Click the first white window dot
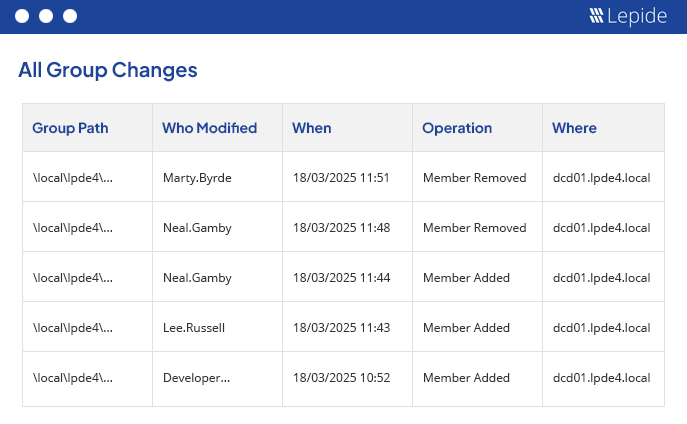 tap(22, 16)
